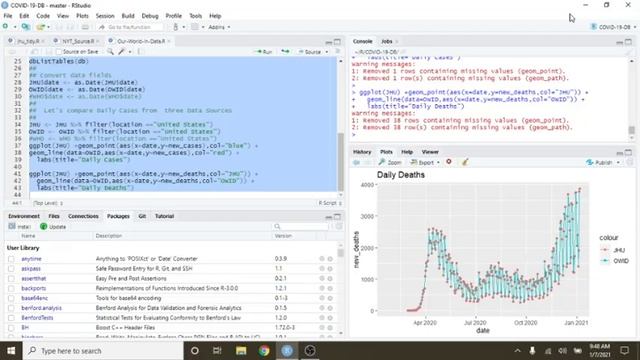Expand workspace panes dropdown arrow
Image resolution: width=640 pixels, height=360 pixels.
point(203,27)
